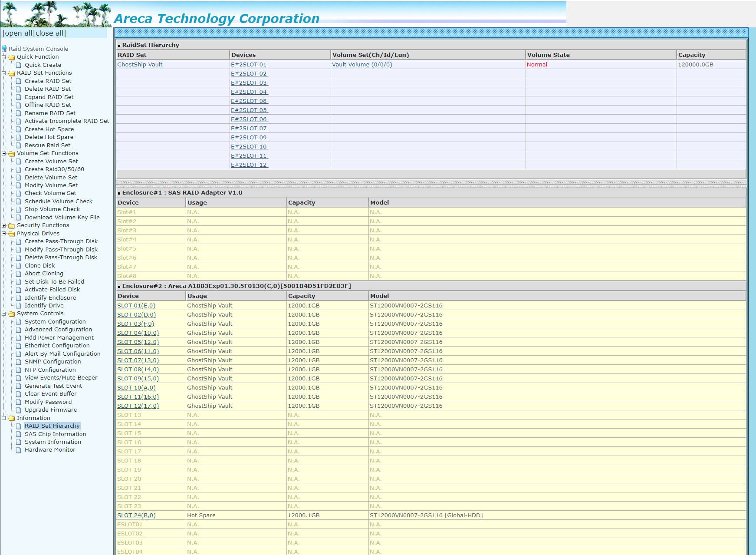Open E#2SLOT 01 device link
This screenshot has width=756, height=555.
coord(249,65)
